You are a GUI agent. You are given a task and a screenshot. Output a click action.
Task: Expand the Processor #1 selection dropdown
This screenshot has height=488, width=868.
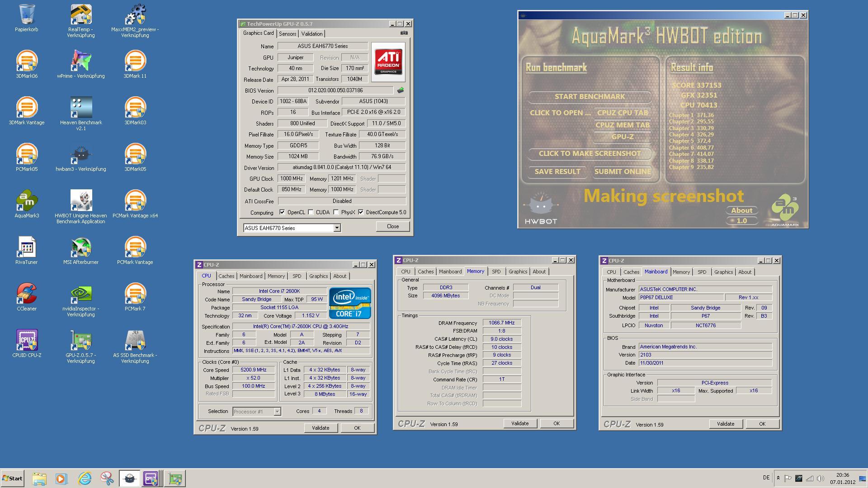pyautogui.click(x=277, y=412)
